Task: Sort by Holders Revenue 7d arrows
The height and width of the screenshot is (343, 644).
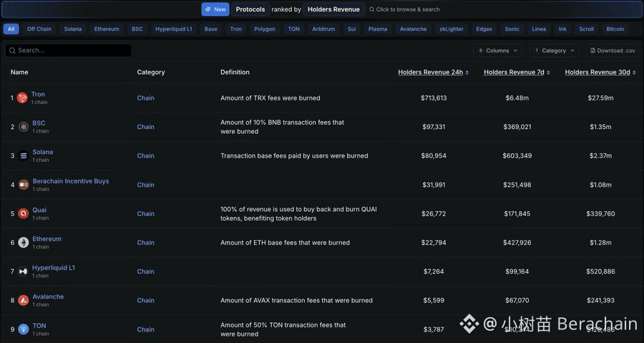Action: 548,72
